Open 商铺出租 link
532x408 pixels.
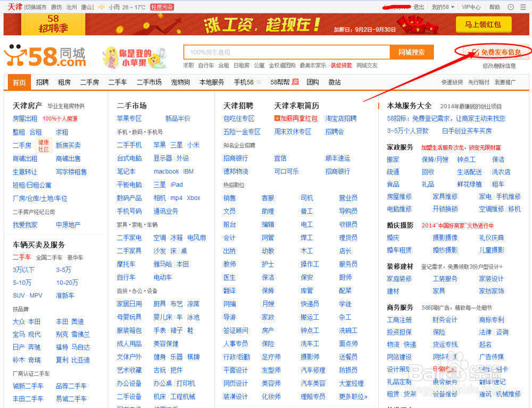coord(25,159)
